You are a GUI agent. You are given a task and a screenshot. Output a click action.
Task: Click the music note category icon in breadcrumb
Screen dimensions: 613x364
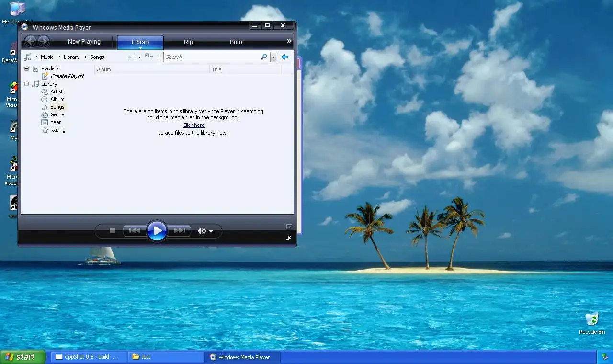(x=28, y=57)
